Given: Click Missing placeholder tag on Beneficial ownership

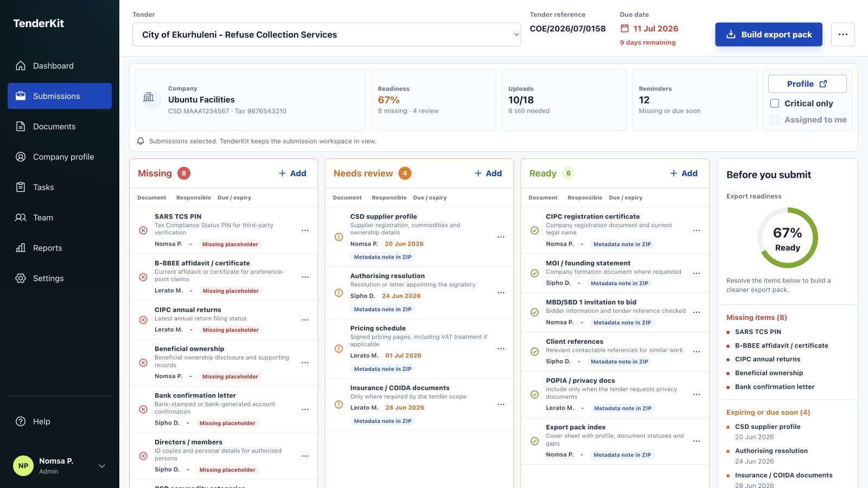Looking at the screenshot, I should click(x=230, y=376).
